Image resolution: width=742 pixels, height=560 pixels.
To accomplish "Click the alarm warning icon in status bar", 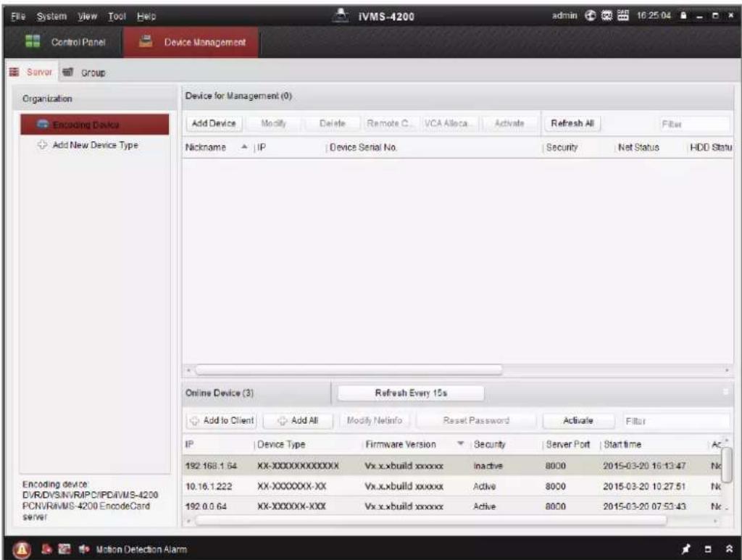I will coord(21,550).
